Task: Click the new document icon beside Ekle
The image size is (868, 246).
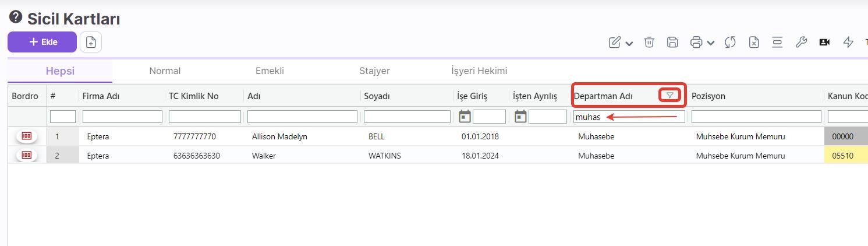Action: 91,42
